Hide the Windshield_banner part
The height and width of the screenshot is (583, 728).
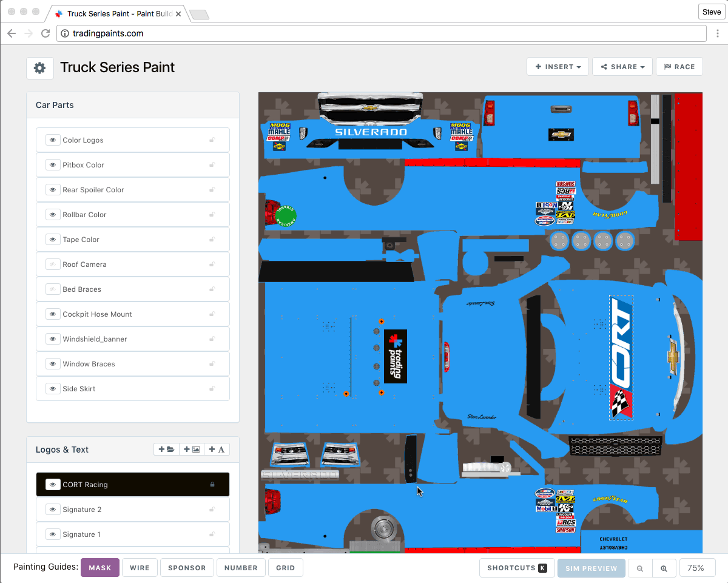click(x=53, y=339)
